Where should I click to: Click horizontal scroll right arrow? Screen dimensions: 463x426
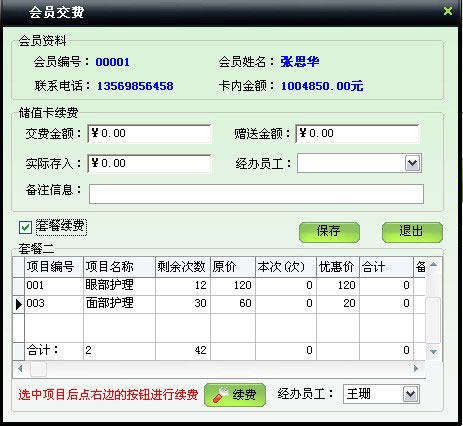point(416,369)
